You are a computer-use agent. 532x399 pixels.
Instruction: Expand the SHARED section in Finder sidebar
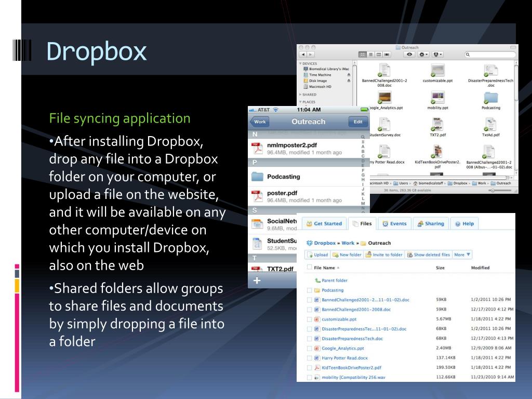(x=300, y=95)
